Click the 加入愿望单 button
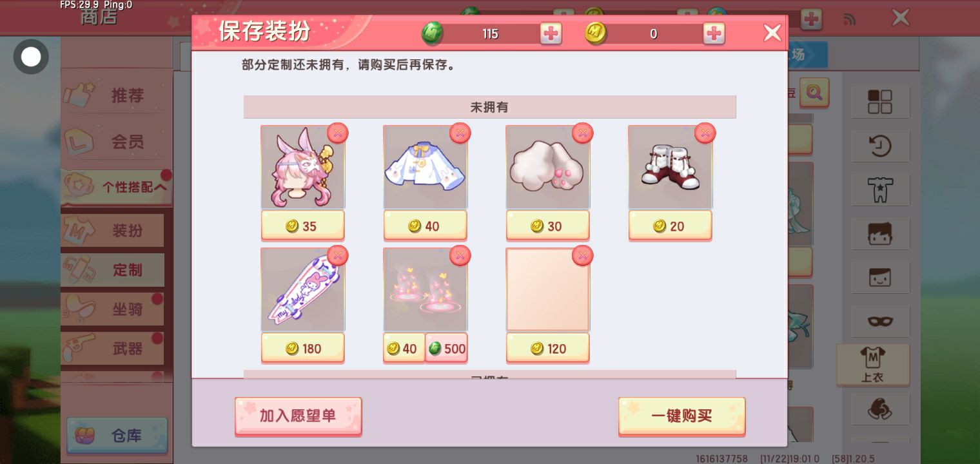980x464 pixels. tap(298, 416)
